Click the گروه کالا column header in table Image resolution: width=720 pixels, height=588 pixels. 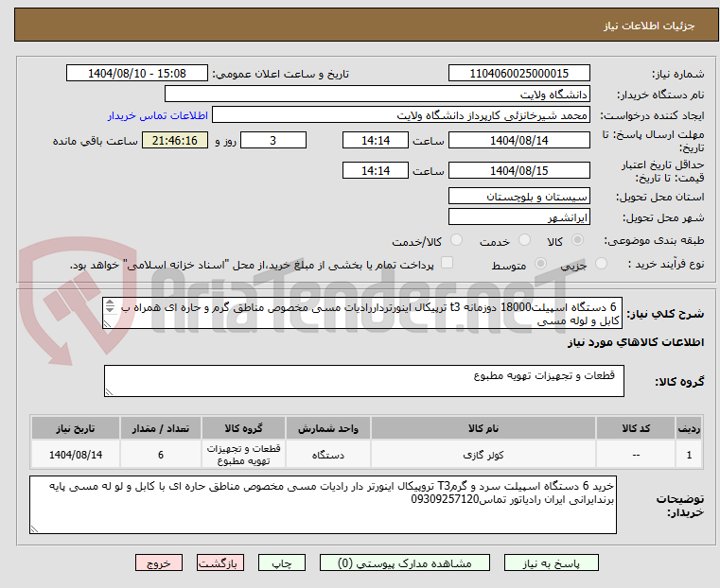[243, 428]
